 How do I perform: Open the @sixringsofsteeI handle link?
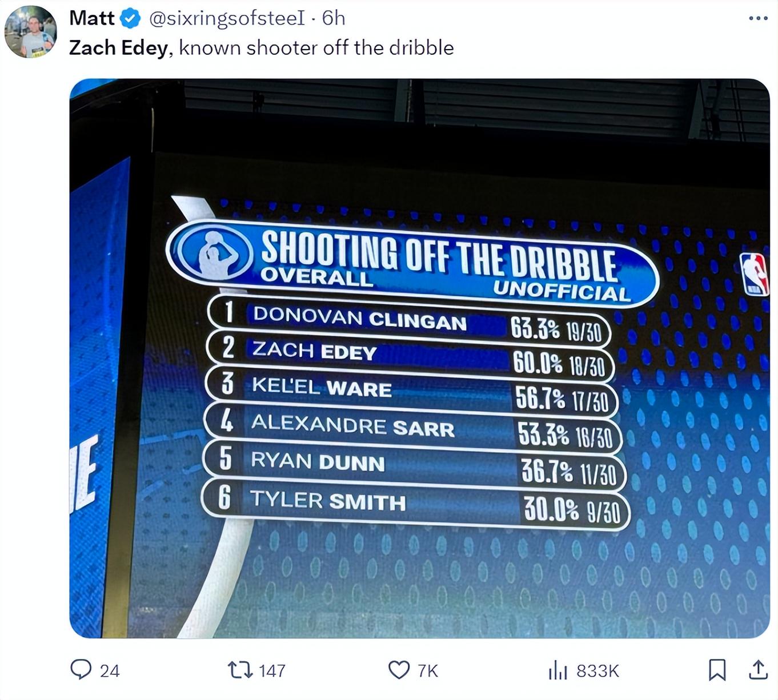227,18
